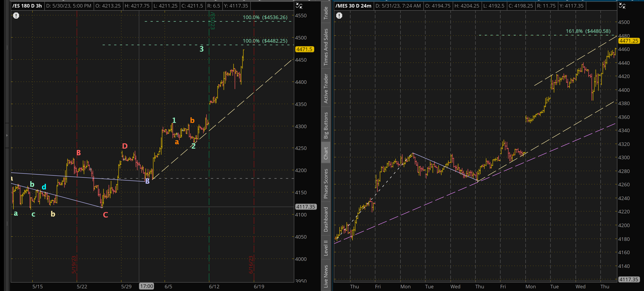Click the /ES 180 D 3h symbol label
The height and width of the screenshot is (291, 644).
[27, 6]
